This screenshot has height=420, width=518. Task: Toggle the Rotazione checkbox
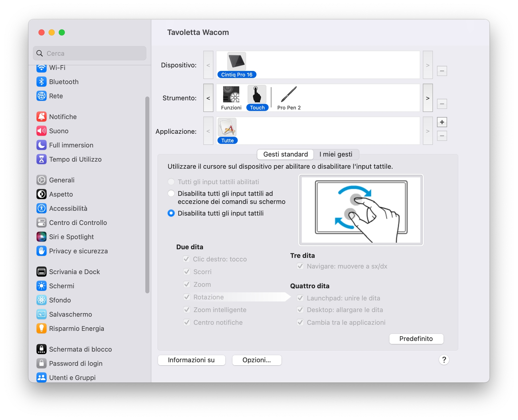pos(186,297)
